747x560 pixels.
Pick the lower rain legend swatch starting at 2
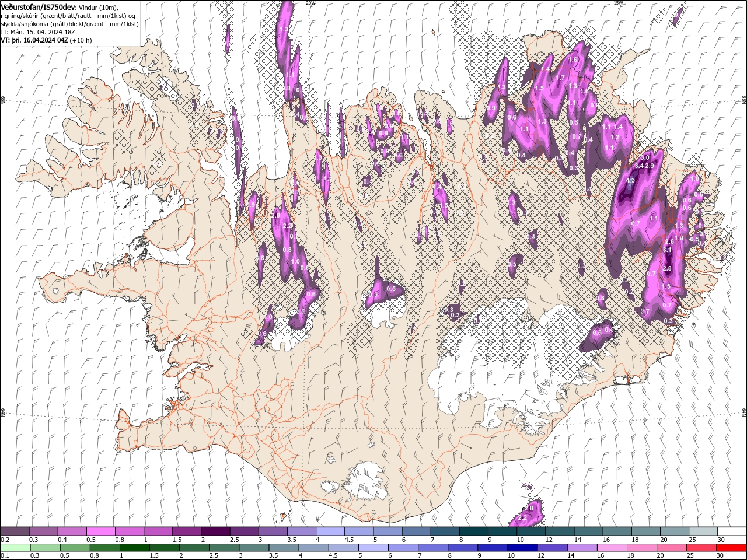pyautogui.click(x=194, y=548)
